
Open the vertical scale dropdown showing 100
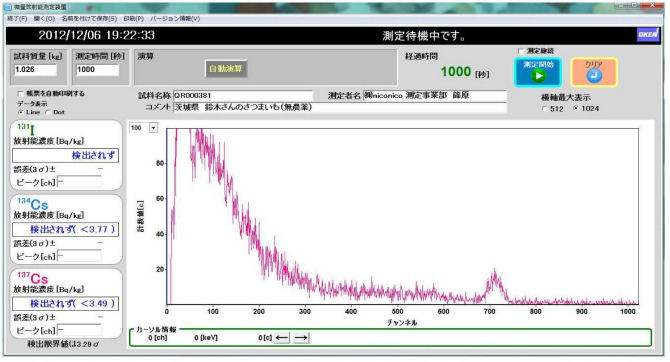click(153, 128)
